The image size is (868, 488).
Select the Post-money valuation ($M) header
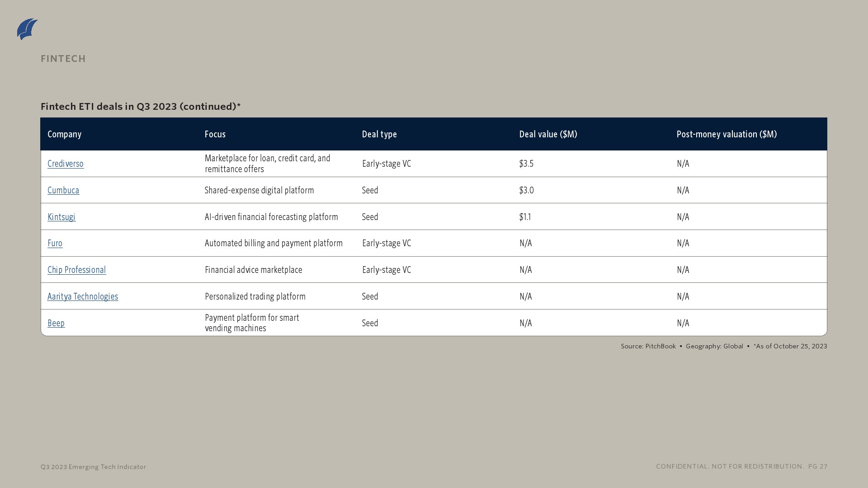point(726,134)
